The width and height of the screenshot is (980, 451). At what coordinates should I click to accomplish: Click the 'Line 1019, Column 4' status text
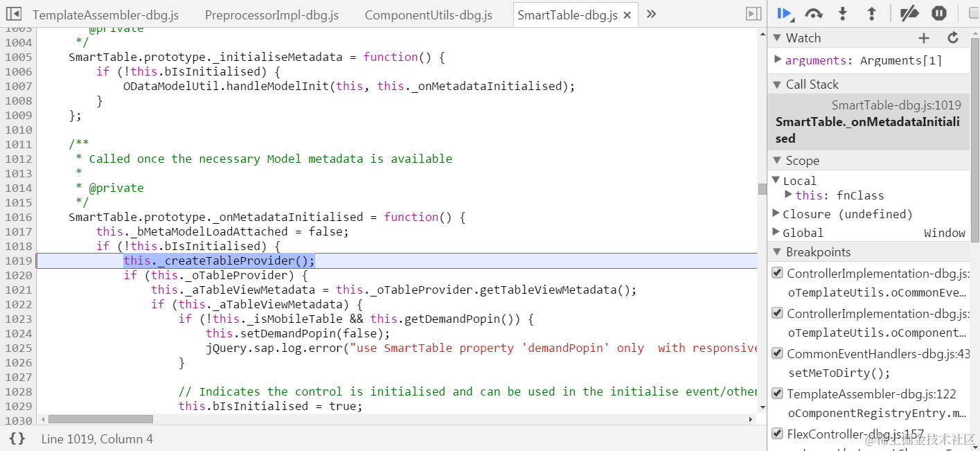pos(97,439)
